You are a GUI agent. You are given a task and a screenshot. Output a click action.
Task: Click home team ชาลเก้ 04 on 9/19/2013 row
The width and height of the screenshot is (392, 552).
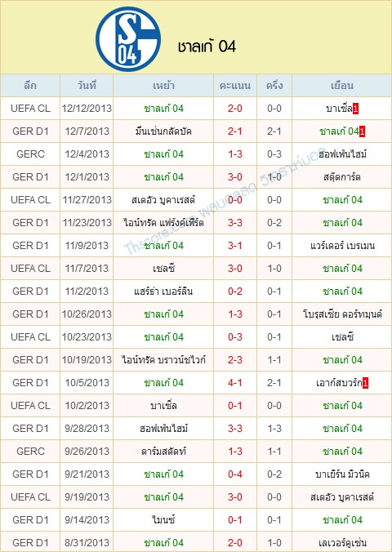coord(163,497)
